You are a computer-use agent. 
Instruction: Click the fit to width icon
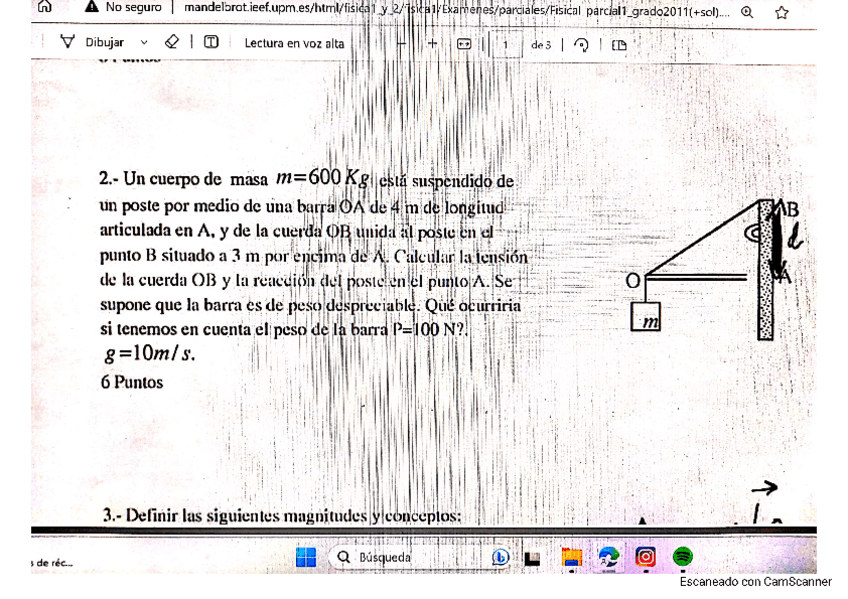463,44
